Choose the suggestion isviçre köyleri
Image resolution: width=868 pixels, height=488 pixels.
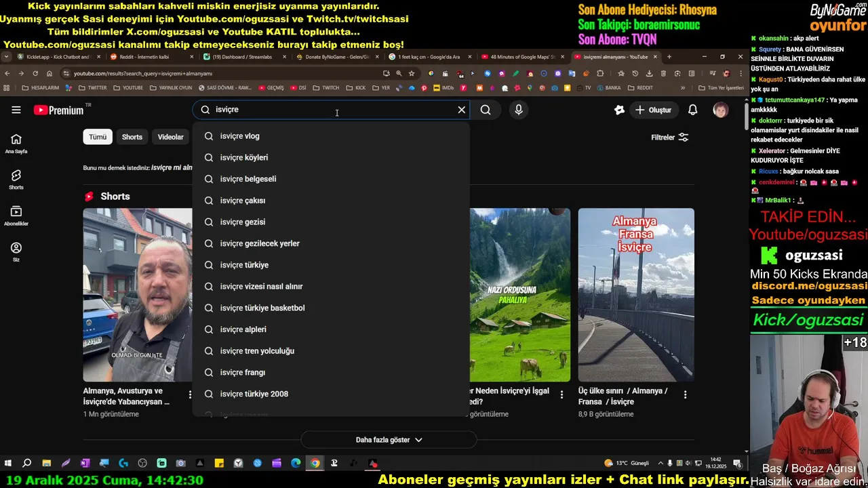(331, 157)
